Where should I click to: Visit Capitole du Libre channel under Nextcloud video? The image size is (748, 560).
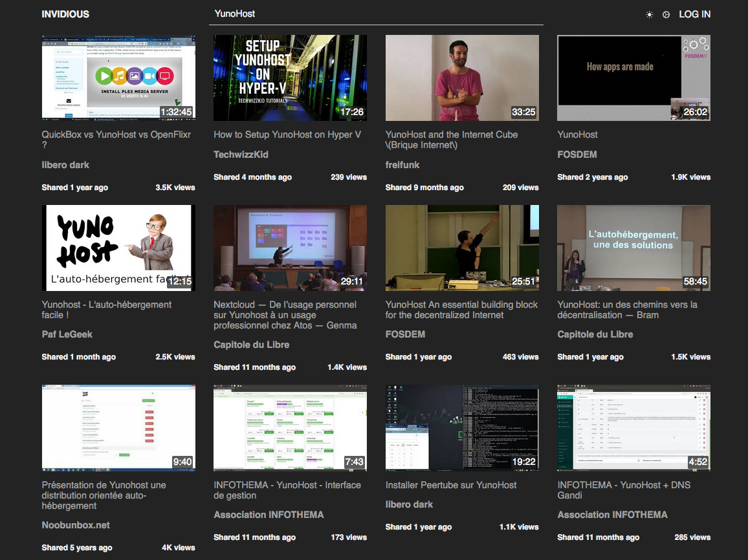252,345
